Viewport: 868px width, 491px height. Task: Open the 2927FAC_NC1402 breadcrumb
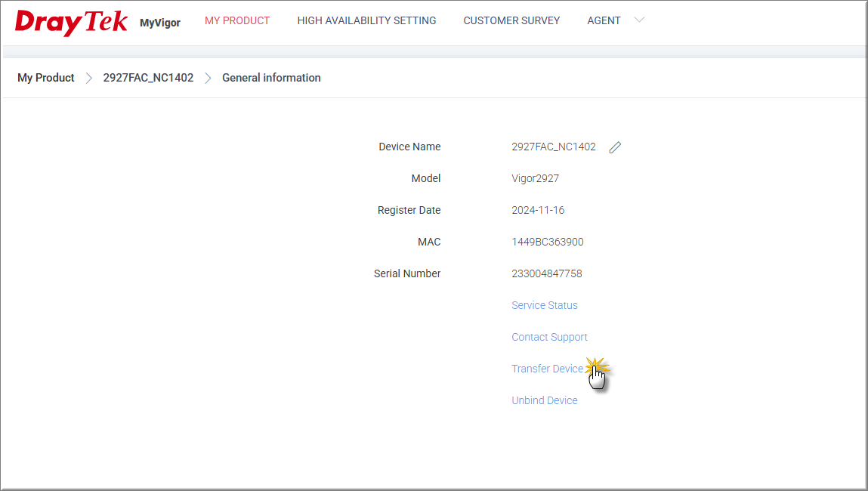pyautogui.click(x=148, y=78)
